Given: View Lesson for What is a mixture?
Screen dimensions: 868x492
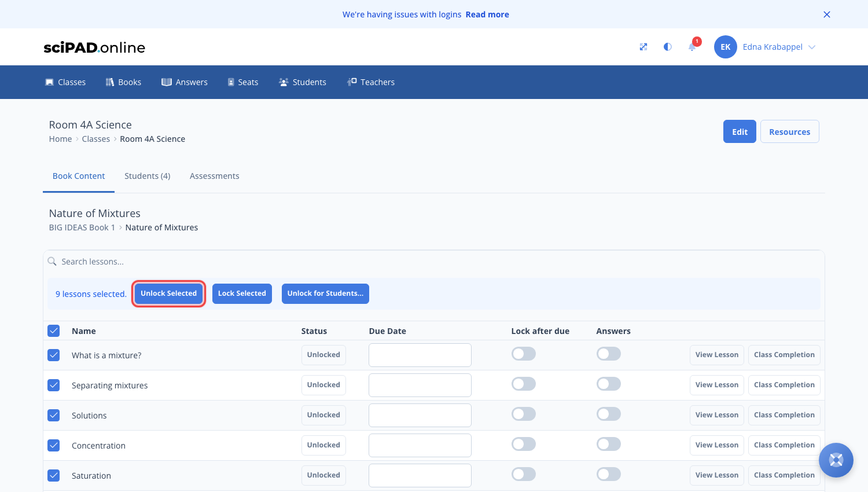Looking at the screenshot, I should pos(717,355).
